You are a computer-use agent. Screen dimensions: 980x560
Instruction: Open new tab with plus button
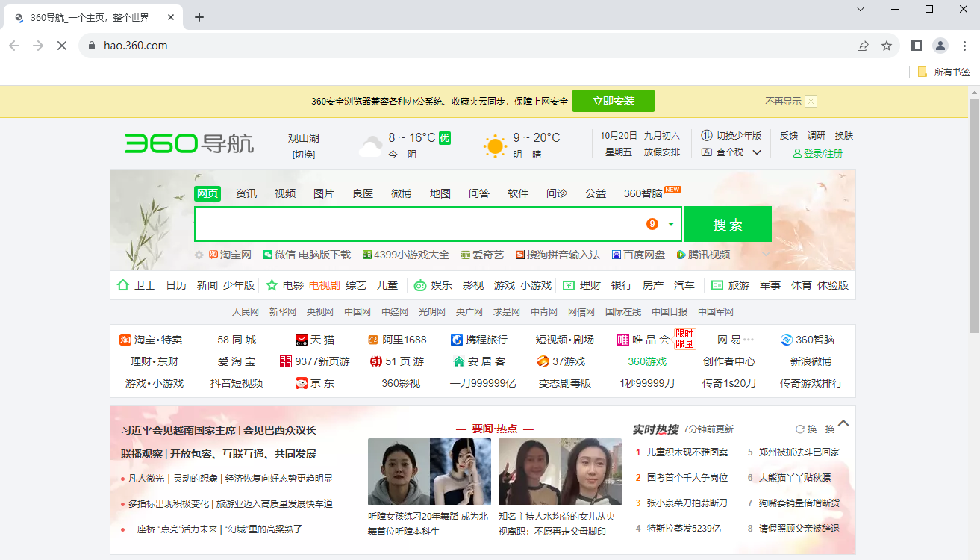199,17
